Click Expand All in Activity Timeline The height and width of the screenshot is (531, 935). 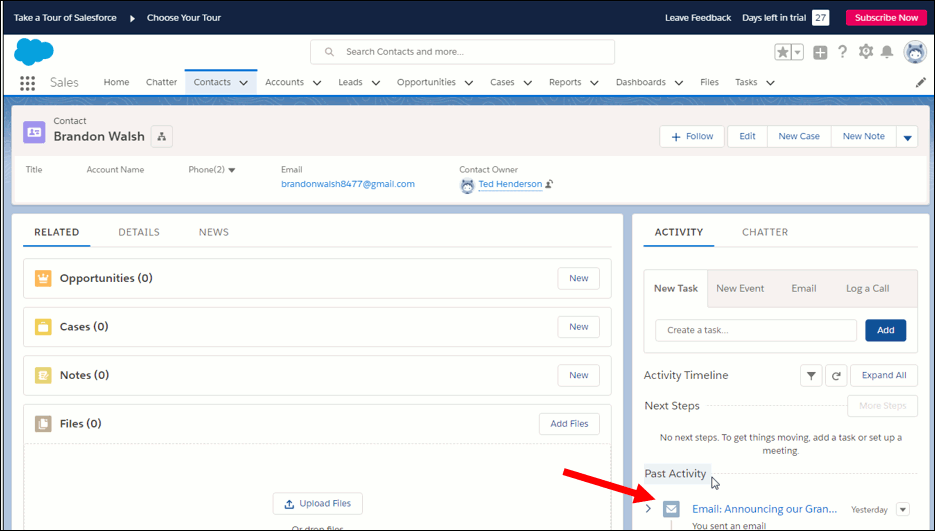(x=884, y=375)
